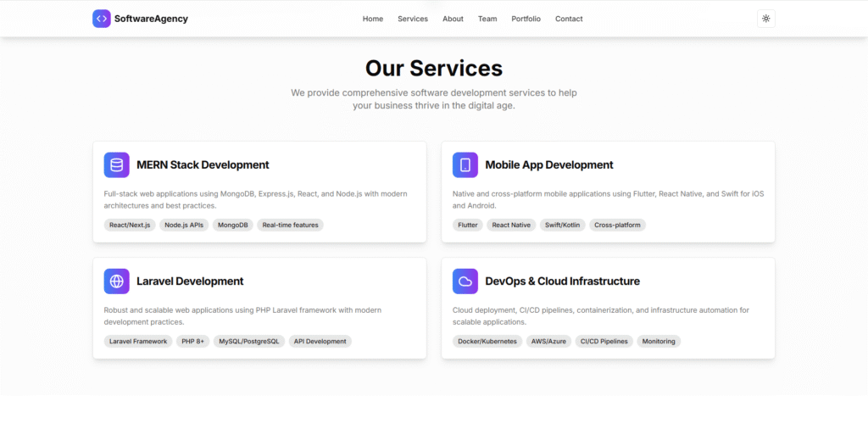
Task: Select the React/Next.js tag
Action: pyautogui.click(x=130, y=226)
